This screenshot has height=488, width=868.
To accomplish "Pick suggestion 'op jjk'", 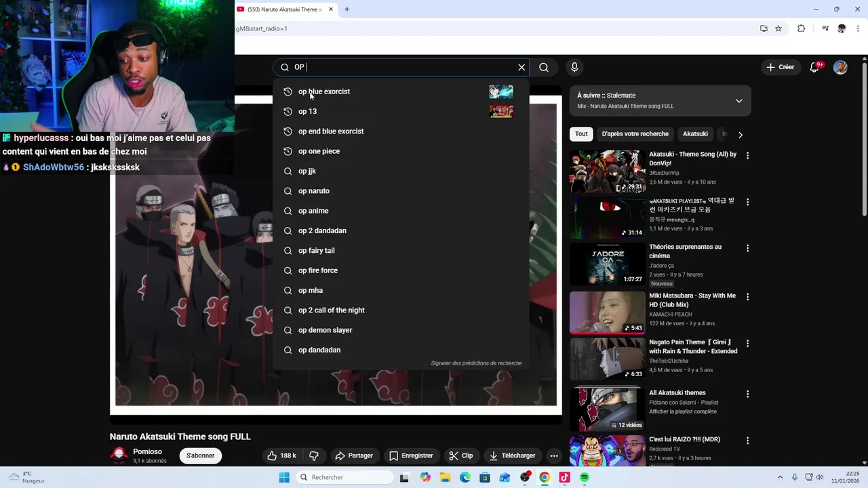I will point(401,171).
